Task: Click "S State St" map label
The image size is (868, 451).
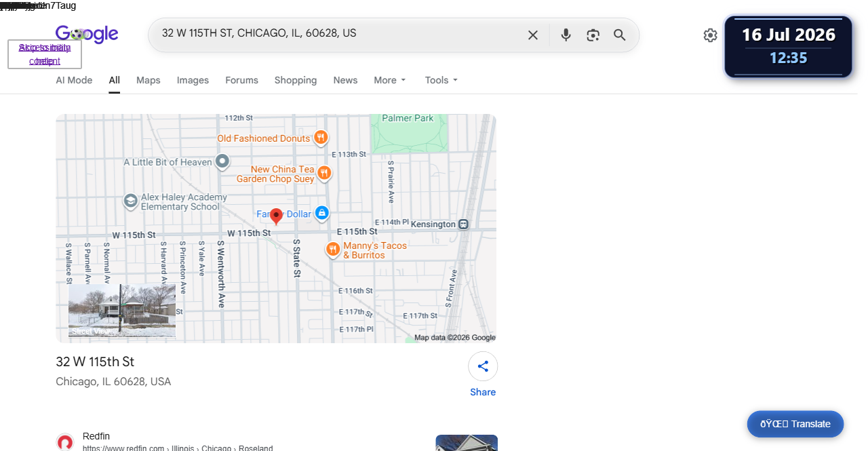Action: (296, 258)
